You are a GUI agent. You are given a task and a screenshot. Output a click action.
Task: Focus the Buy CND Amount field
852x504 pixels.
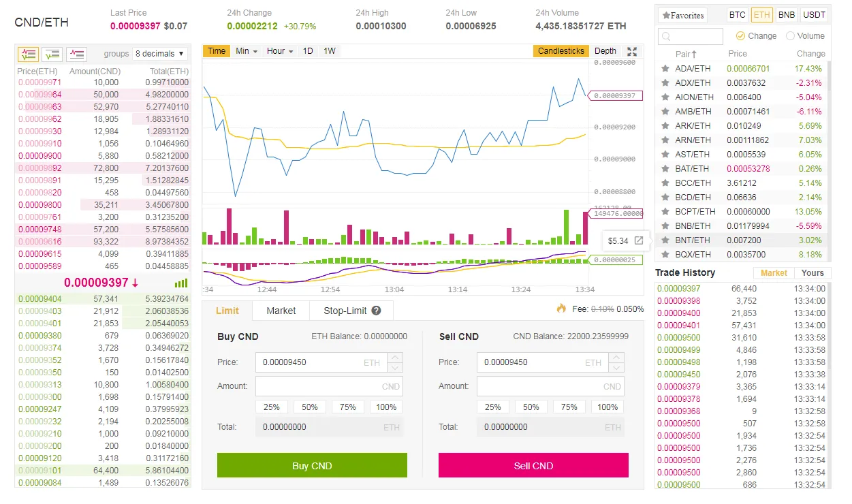point(329,386)
